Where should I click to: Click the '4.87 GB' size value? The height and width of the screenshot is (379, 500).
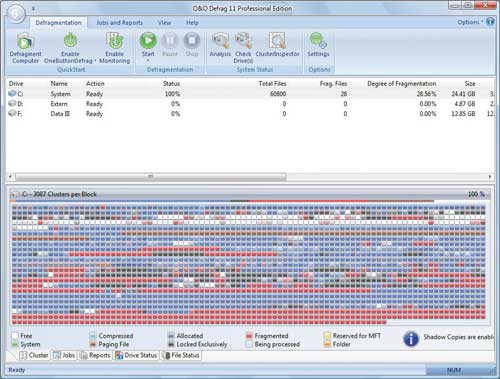465,104
